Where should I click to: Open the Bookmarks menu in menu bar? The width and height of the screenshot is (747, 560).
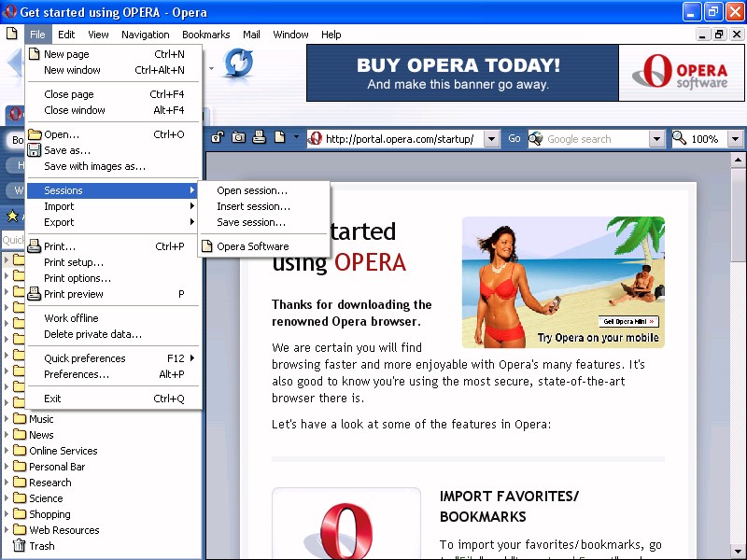coord(205,35)
